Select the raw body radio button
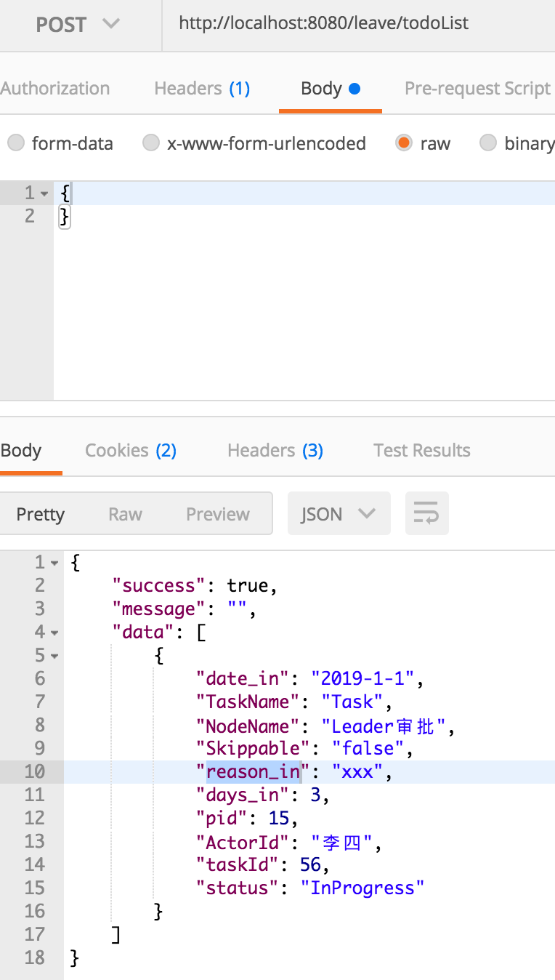555x980 pixels. click(404, 143)
